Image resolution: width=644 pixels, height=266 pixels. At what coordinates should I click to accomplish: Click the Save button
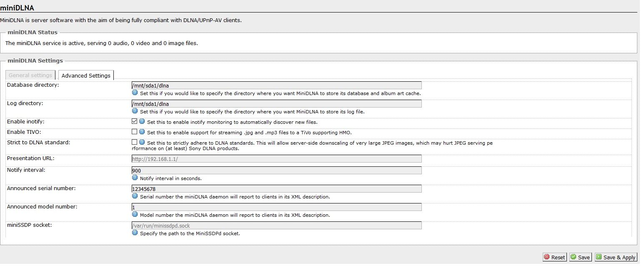(x=580, y=257)
